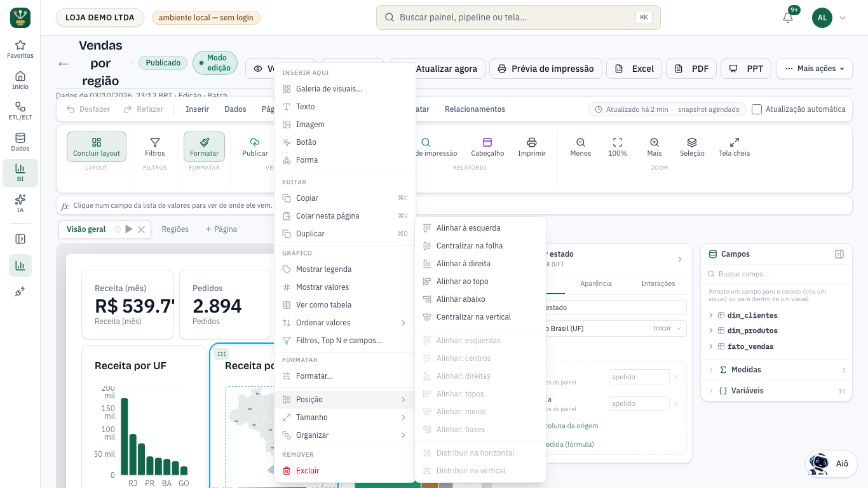Click the Prévia de impressão button
This screenshot has width=868, height=488.
pyautogui.click(x=546, y=69)
